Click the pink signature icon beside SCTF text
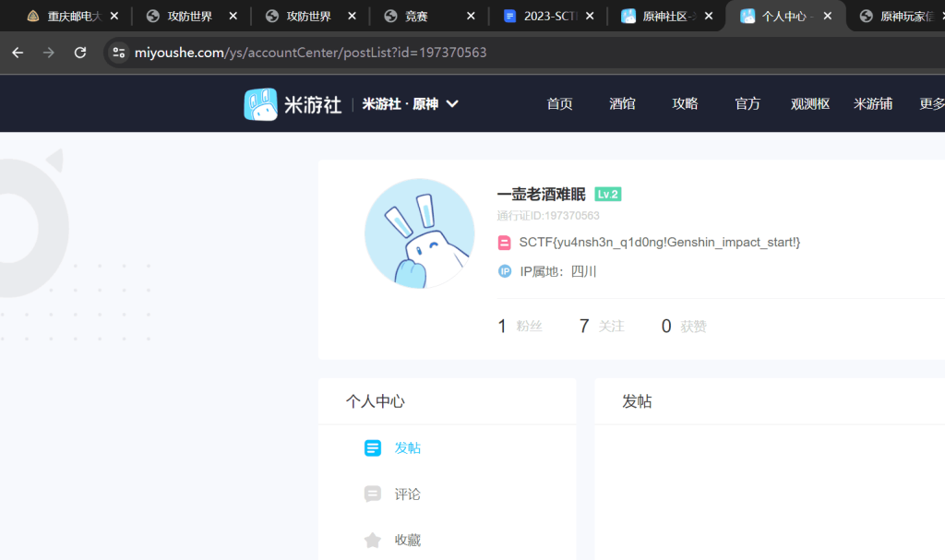This screenshot has height=560, width=945. tap(504, 243)
